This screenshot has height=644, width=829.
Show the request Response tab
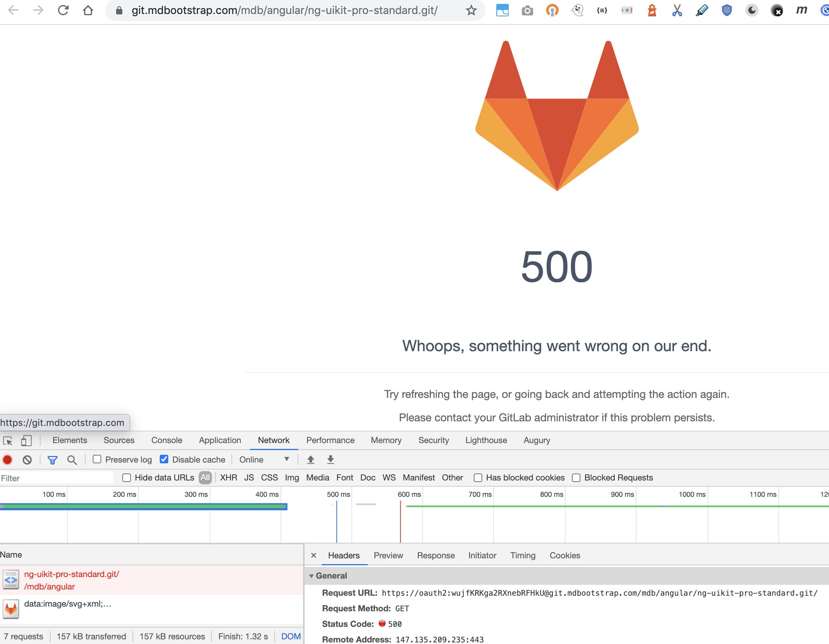[436, 556]
